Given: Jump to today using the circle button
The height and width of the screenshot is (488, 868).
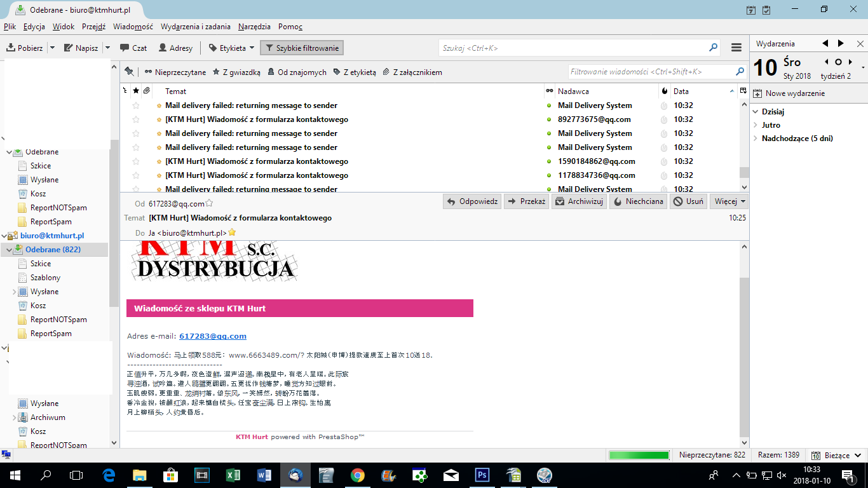Looking at the screenshot, I should [838, 62].
